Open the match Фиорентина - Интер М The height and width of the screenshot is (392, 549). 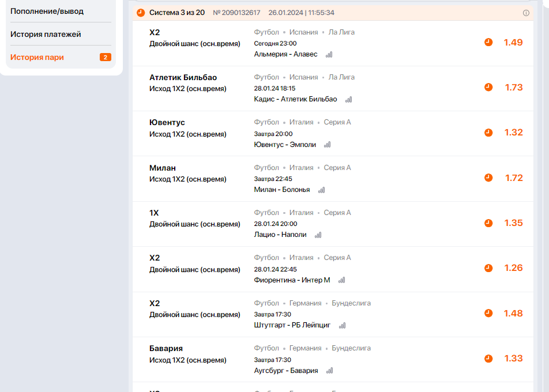(x=292, y=280)
